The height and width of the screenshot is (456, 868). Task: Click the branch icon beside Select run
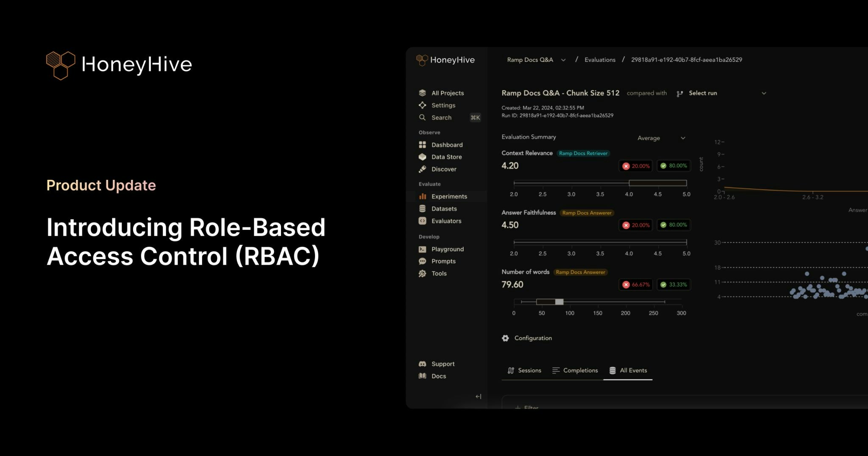[x=680, y=94]
